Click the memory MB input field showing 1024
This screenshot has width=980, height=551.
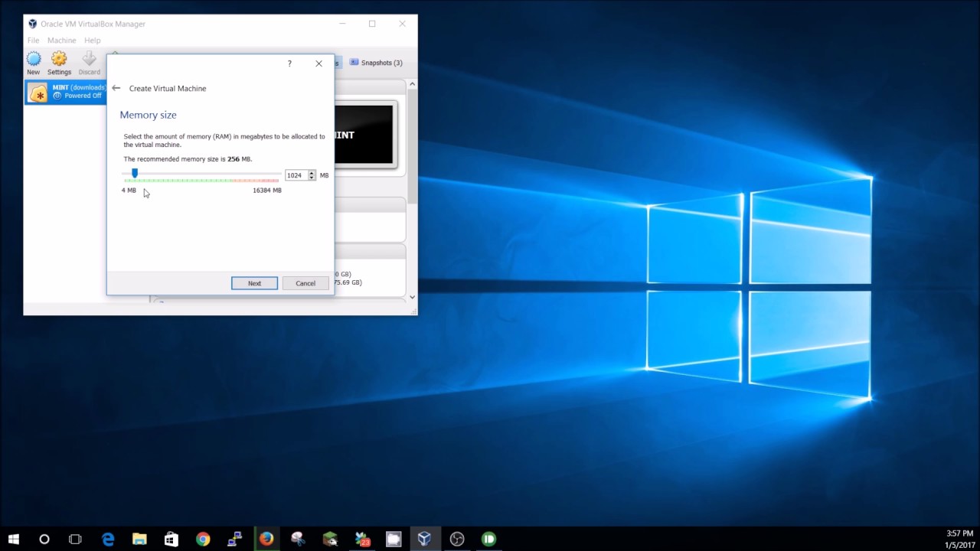click(296, 175)
